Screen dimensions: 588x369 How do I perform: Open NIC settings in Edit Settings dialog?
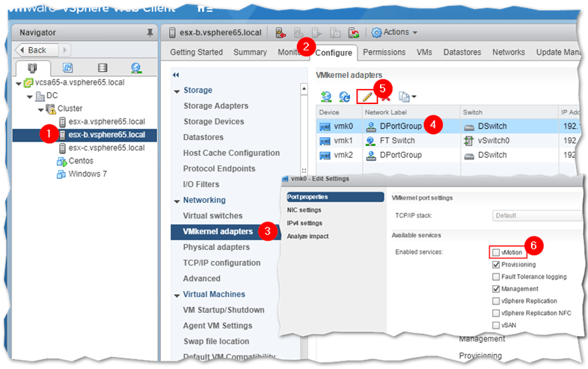coord(304,210)
